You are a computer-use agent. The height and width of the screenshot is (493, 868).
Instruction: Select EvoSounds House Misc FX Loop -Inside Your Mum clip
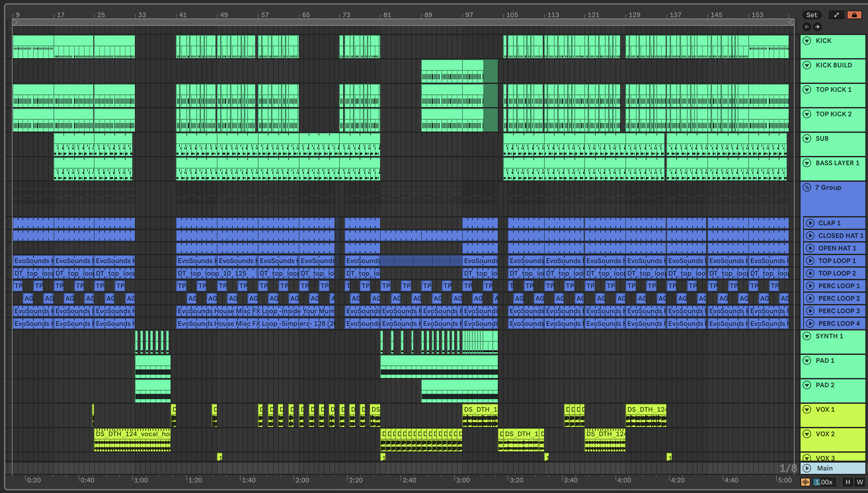(256, 311)
